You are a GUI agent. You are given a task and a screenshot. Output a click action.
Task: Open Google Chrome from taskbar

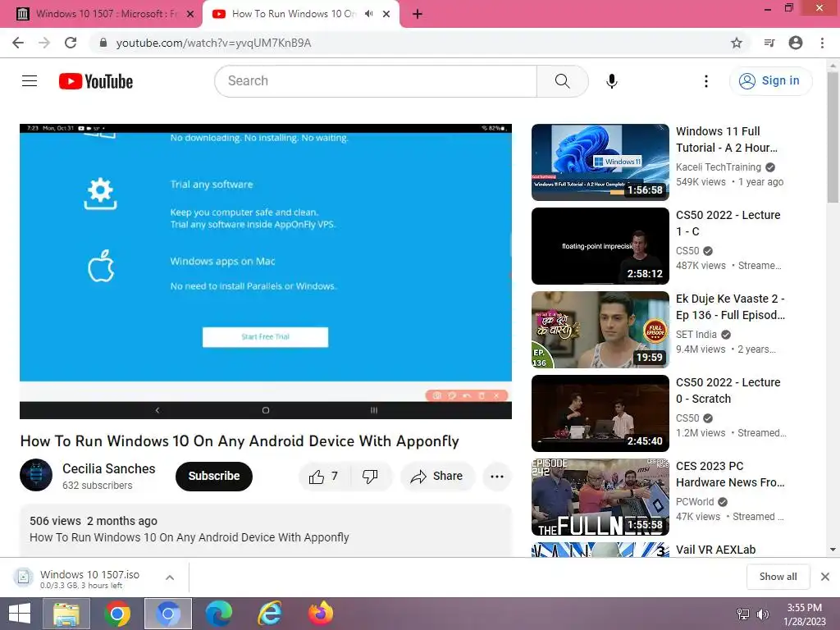point(116,614)
